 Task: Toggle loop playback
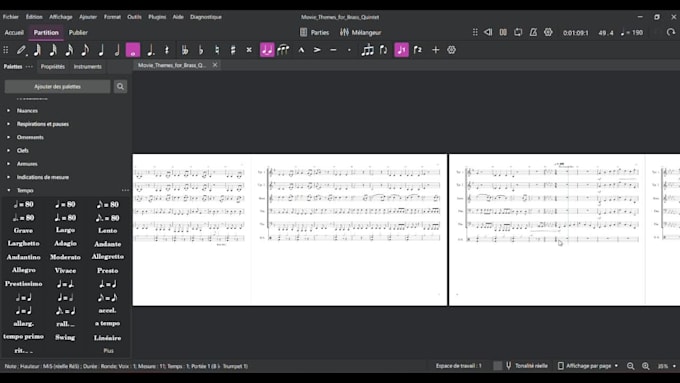tap(518, 33)
